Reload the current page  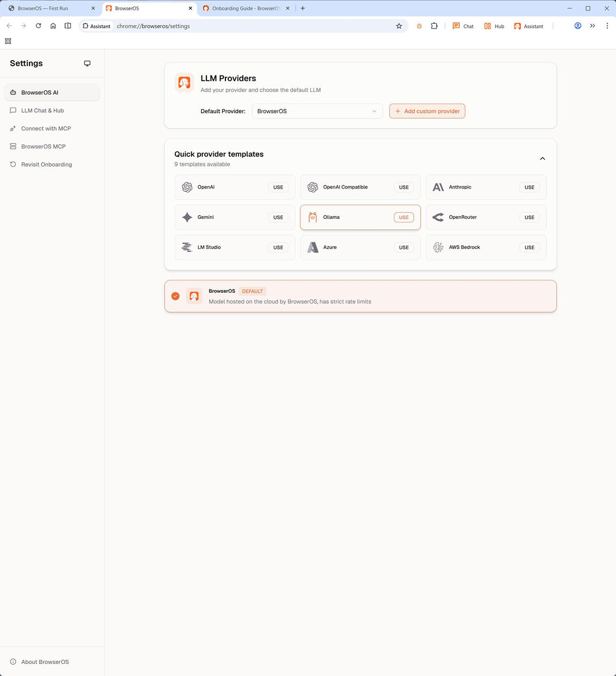click(x=38, y=26)
